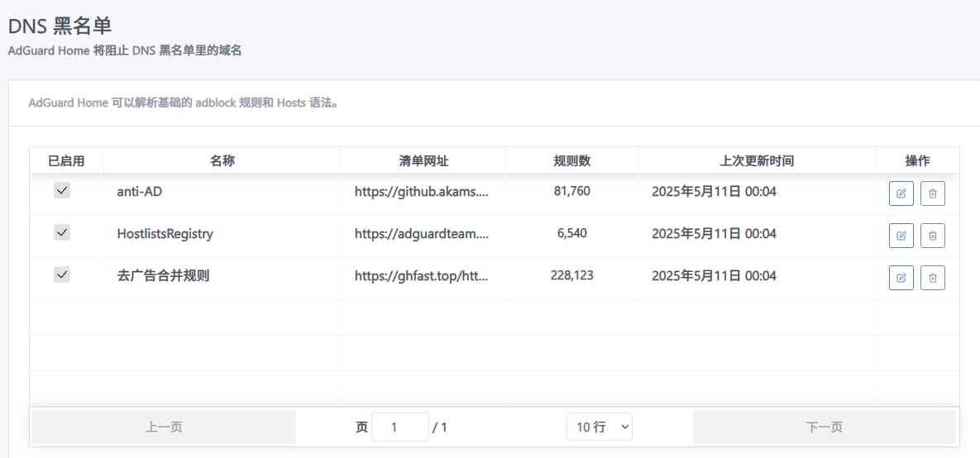Sort by 上次更新时间 column header
This screenshot has height=458, width=980.
tap(757, 160)
